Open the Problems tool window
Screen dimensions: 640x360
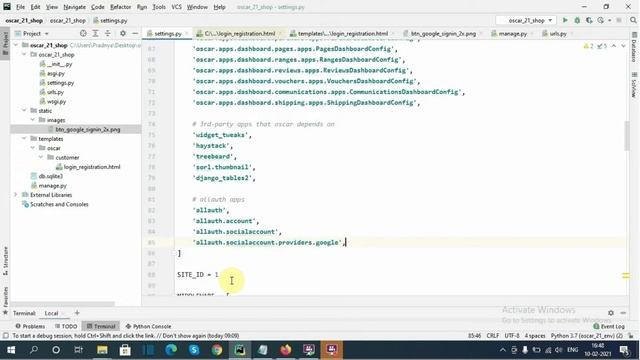coord(31,326)
